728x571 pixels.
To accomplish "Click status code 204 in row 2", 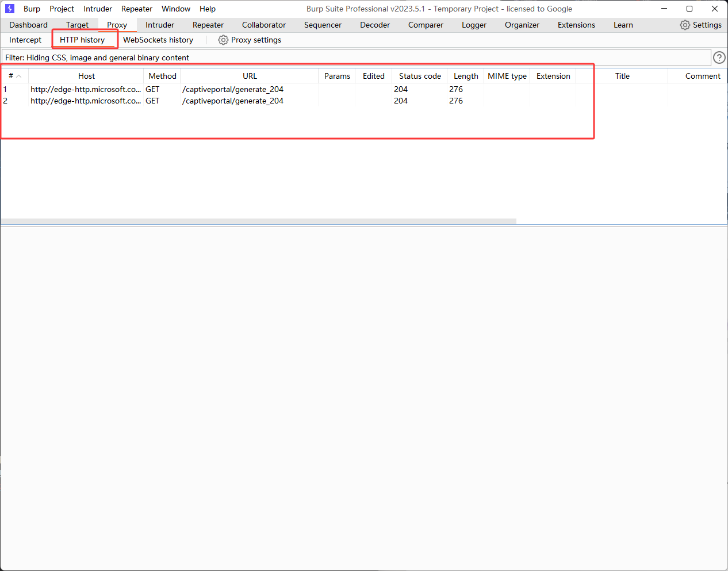I will point(401,101).
